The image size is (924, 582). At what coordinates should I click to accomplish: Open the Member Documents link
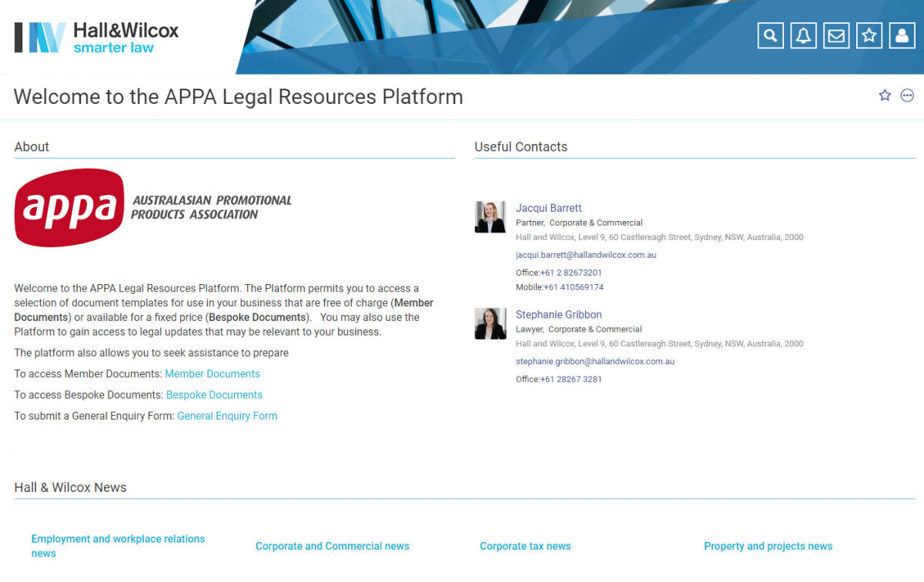coord(213,374)
